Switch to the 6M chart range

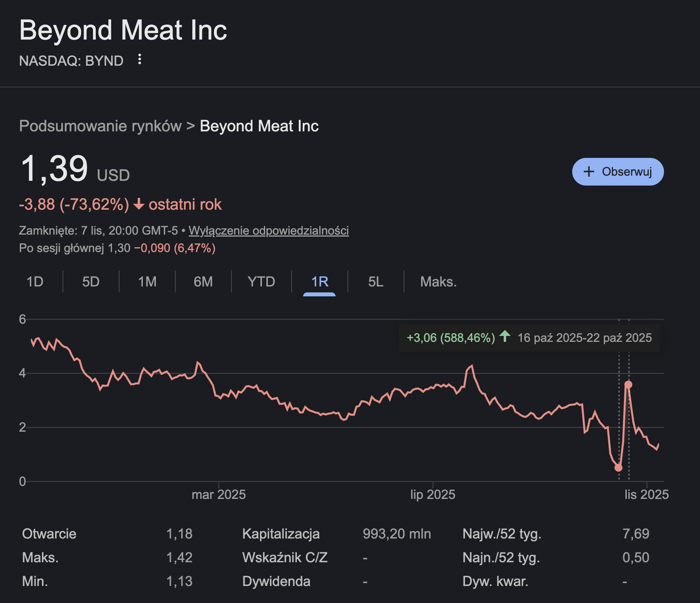point(203,282)
